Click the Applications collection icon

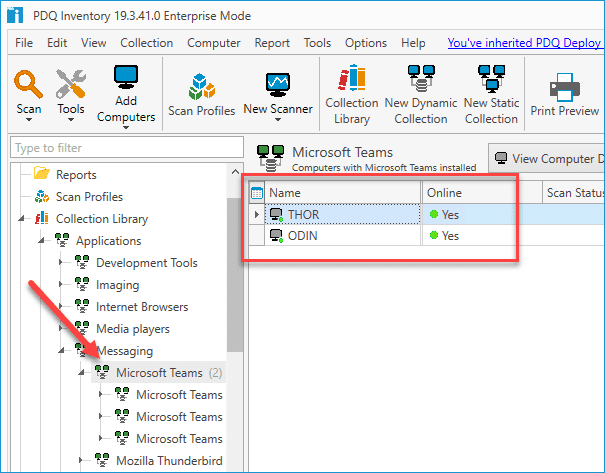(x=62, y=240)
